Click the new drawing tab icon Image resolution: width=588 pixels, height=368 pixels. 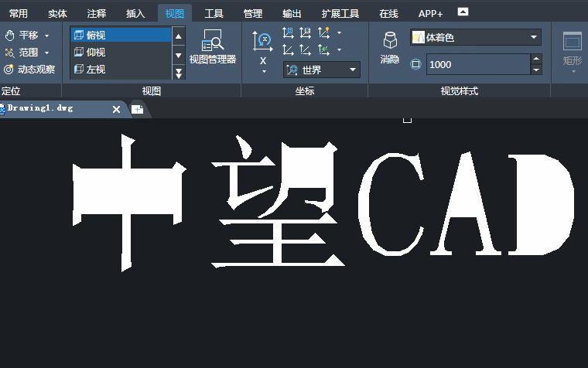click(137, 109)
